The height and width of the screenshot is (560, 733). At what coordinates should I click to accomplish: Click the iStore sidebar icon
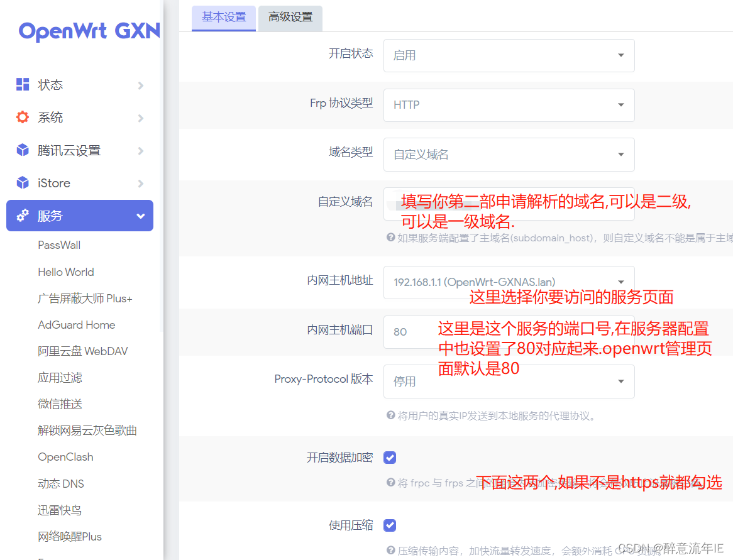(x=22, y=183)
